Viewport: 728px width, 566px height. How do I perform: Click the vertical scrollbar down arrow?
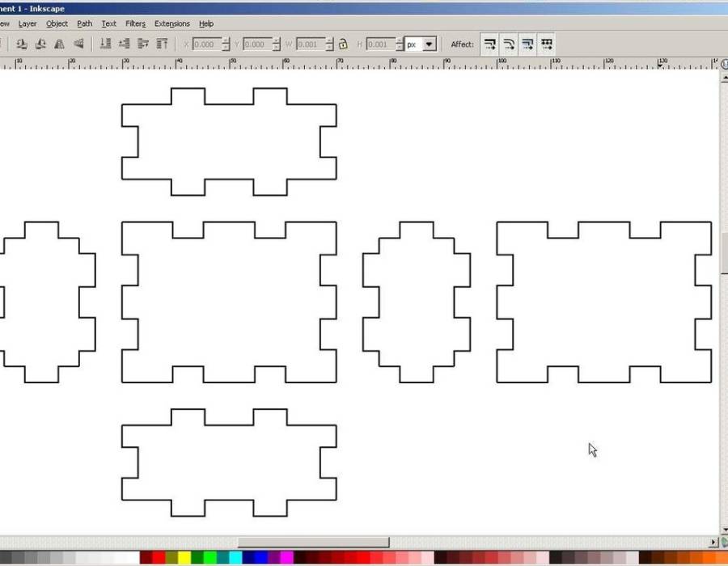[724, 530]
